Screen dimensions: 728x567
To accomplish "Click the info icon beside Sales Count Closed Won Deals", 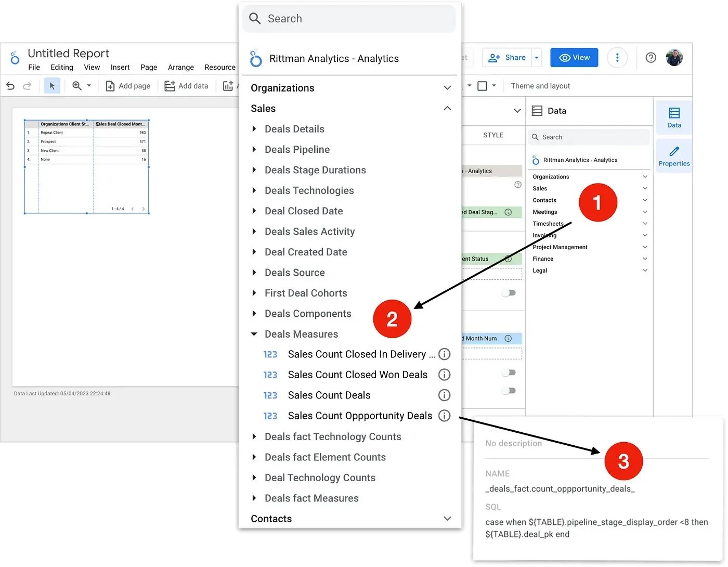I will 444,375.
